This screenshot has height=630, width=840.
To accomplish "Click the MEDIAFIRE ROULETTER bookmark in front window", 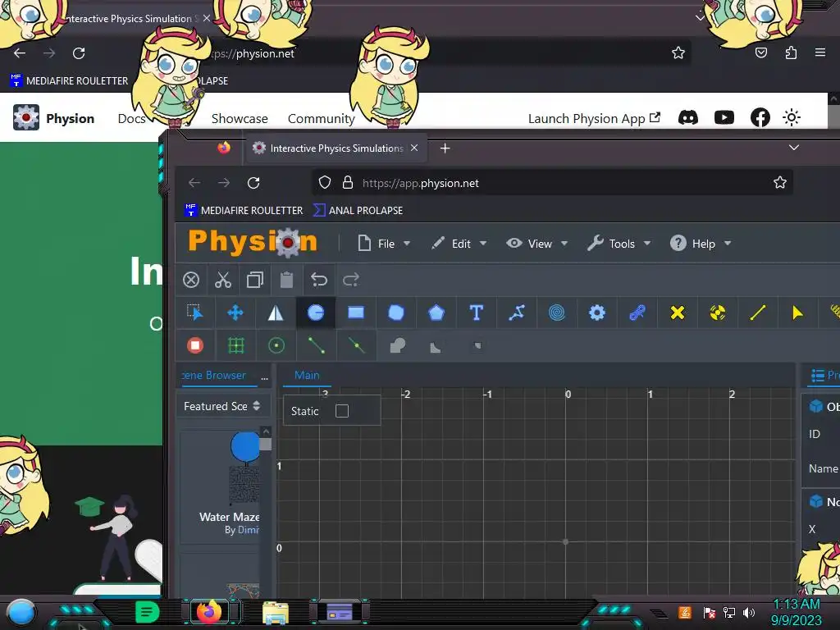I will pos(244,211).
